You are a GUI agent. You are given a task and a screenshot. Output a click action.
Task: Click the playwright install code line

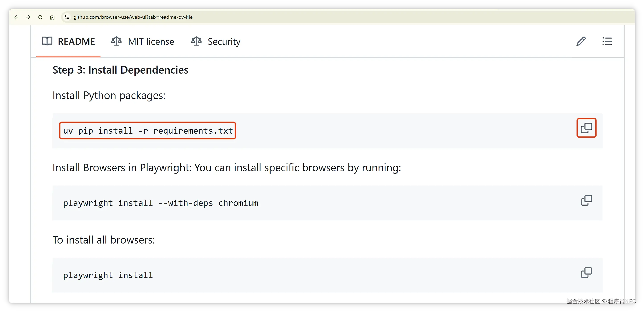tap(108, 275)
